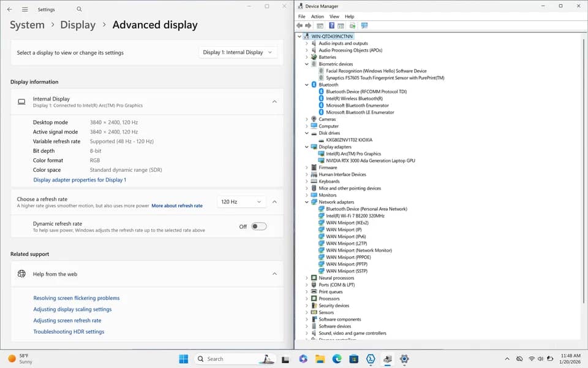Open the Action menu in Device Manager
Screen dimensions: 588x368
(317, 17)
